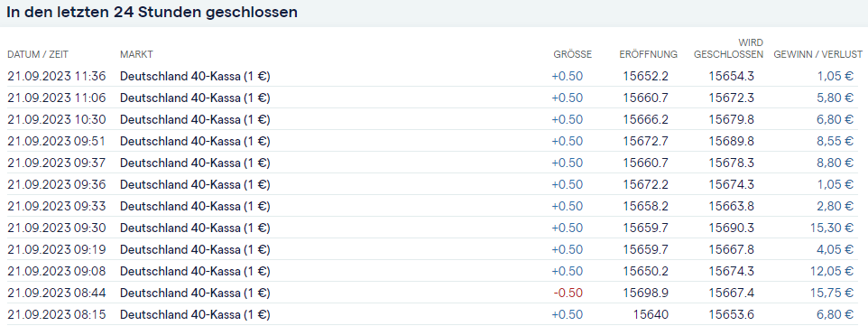Open market name in the 10:30 trade row
868x326 pixels.
click(195, 120)
